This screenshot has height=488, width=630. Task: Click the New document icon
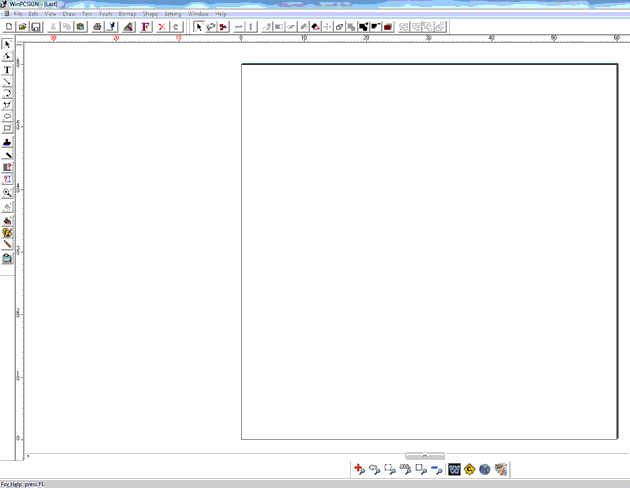[8, 27]
